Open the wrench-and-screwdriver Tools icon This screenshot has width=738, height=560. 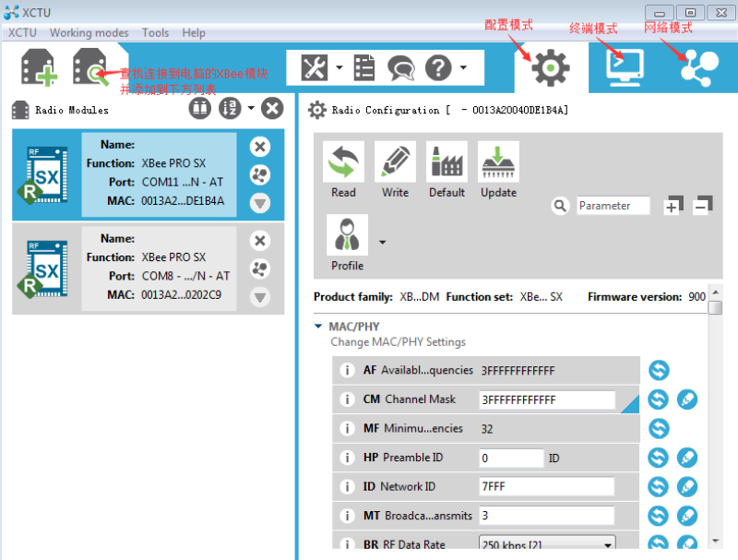tap(315, 67)
